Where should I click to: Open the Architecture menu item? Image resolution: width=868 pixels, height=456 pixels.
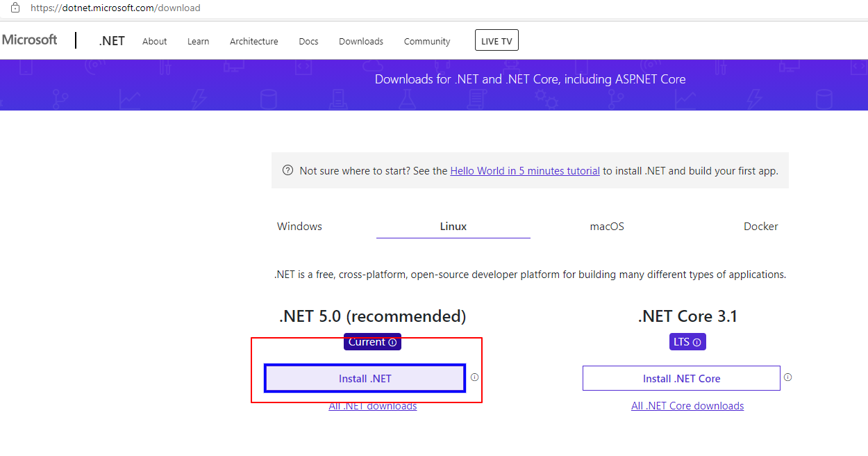pyautogui.click(x=254, y=41)
